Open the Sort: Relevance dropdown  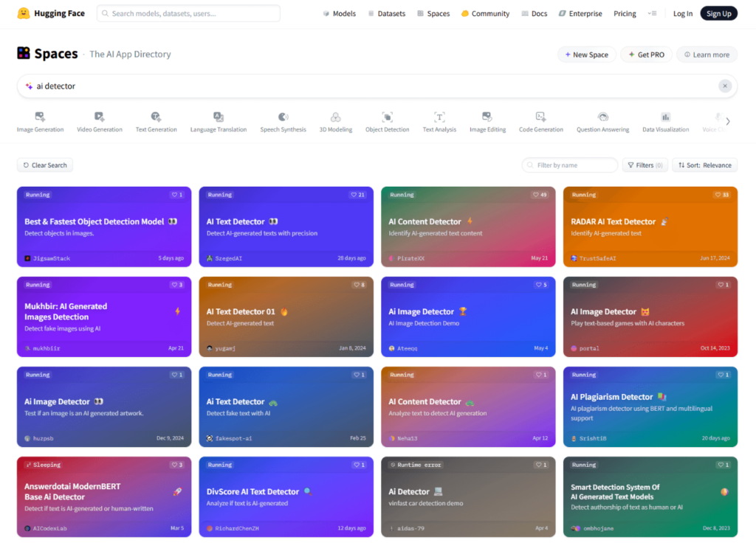[704, 165]
